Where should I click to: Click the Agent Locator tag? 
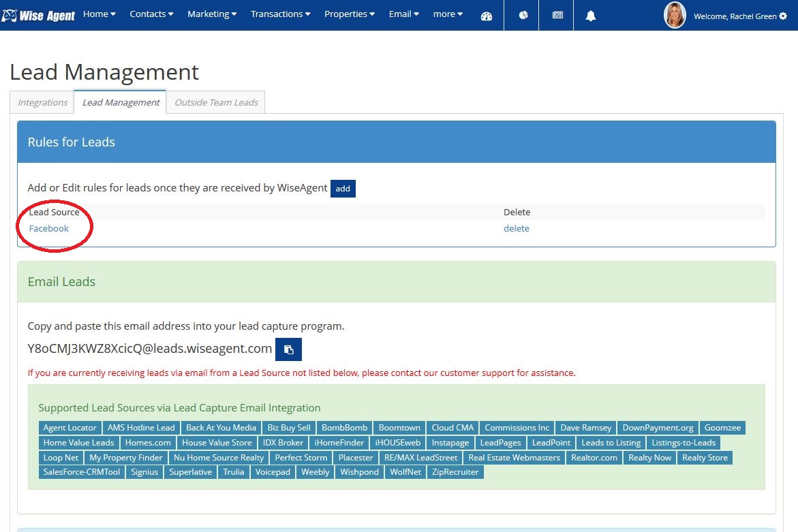pos(70,428)
